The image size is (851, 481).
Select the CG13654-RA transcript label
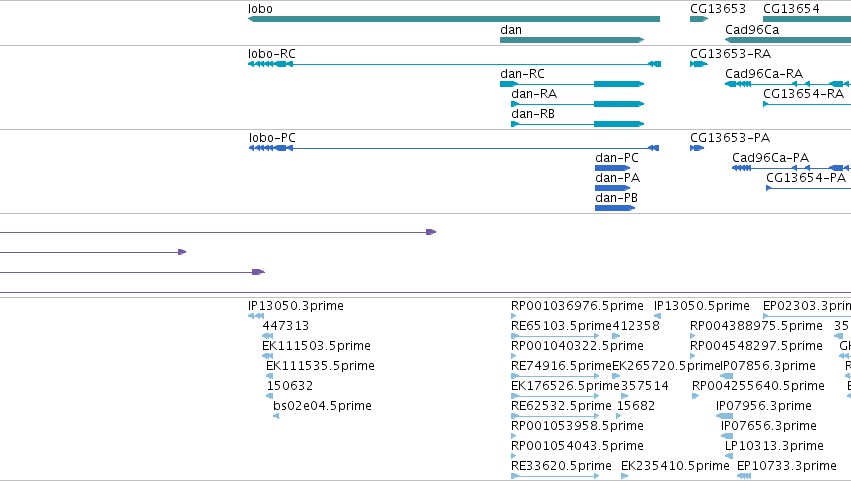pos(803,94)
